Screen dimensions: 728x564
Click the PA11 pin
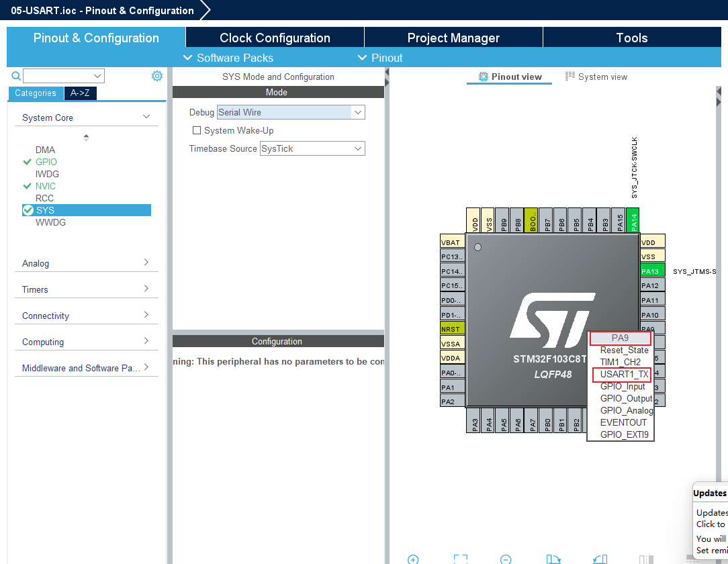point(652,300)
